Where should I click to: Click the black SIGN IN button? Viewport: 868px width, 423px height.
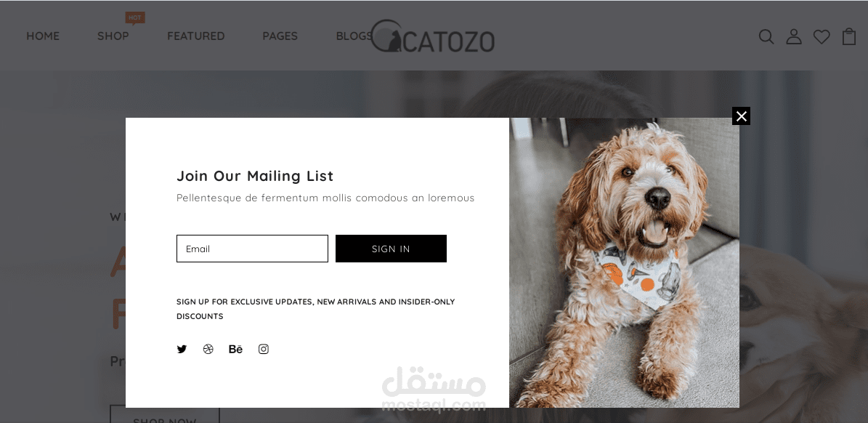coord(391,249)
